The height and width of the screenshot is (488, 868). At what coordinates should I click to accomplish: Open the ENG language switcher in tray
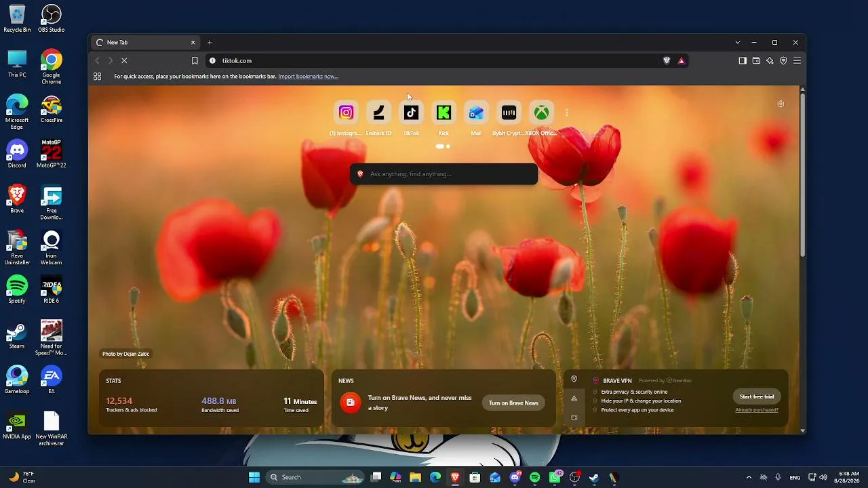pyautogui.click(x=795, y=477)
